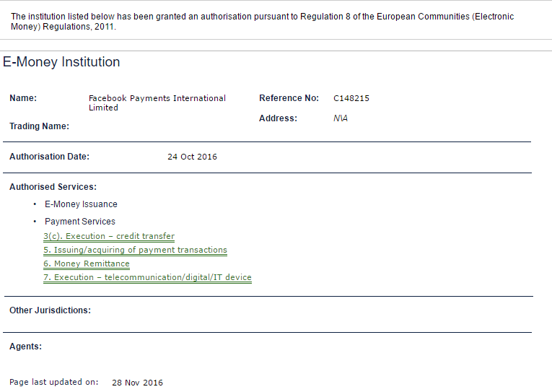Select the E-Money Institution heading
The image size is (552, 392).
(61, 62)
